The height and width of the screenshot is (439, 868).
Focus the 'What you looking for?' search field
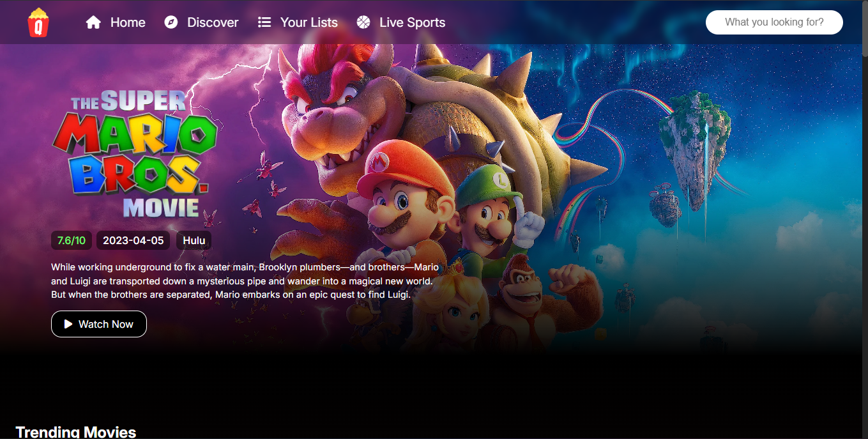tap(774, 22)
